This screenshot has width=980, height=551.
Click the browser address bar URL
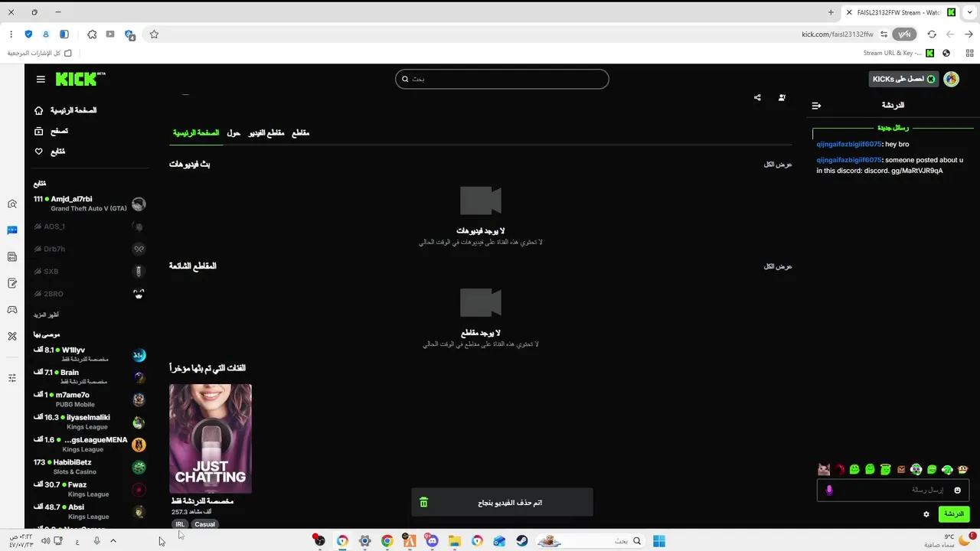(x=837, y=34)
